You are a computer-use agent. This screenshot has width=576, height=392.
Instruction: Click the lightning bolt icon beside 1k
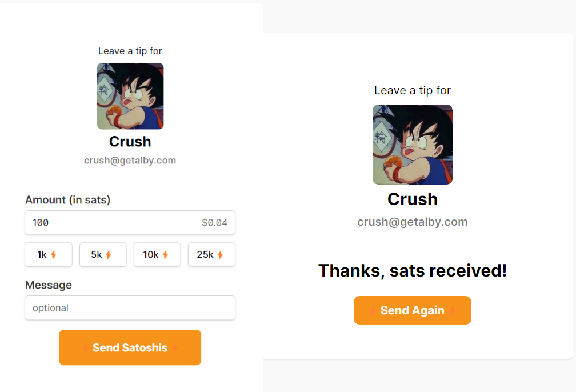(x=54, y=255)
